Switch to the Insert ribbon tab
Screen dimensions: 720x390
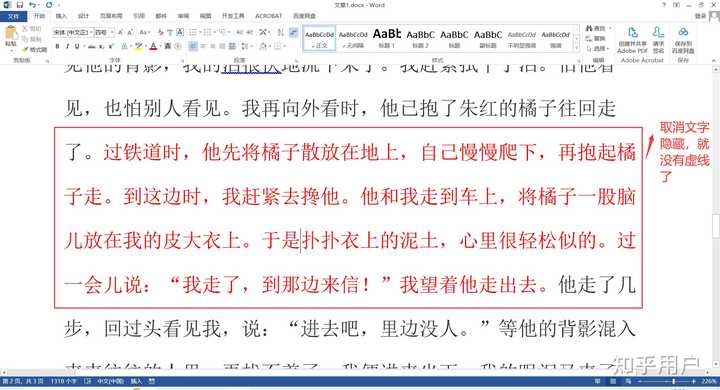[61, 16]
